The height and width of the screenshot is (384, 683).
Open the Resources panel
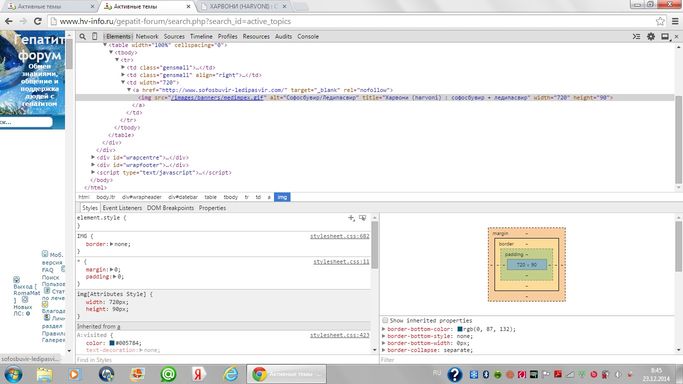point(256,37)
